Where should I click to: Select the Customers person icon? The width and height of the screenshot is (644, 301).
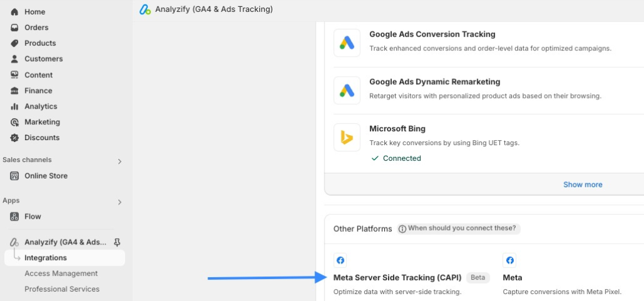[x=14, y=59]
